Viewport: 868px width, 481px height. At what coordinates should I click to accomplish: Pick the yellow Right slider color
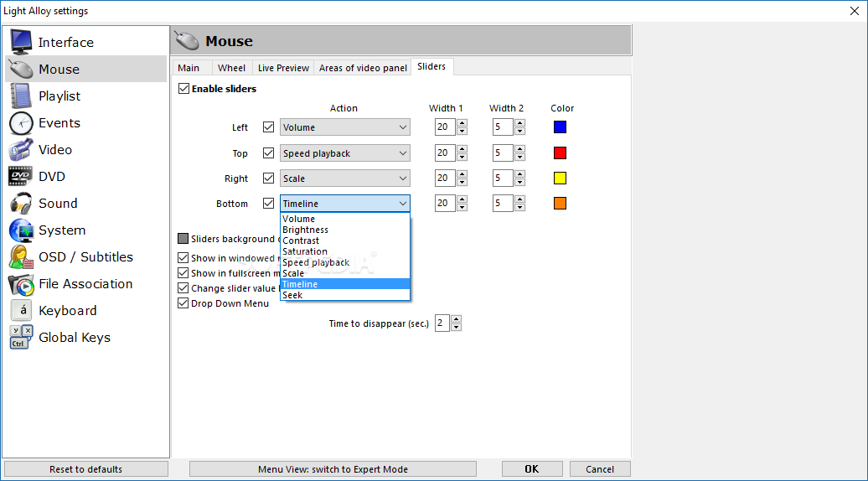point(561,178)
